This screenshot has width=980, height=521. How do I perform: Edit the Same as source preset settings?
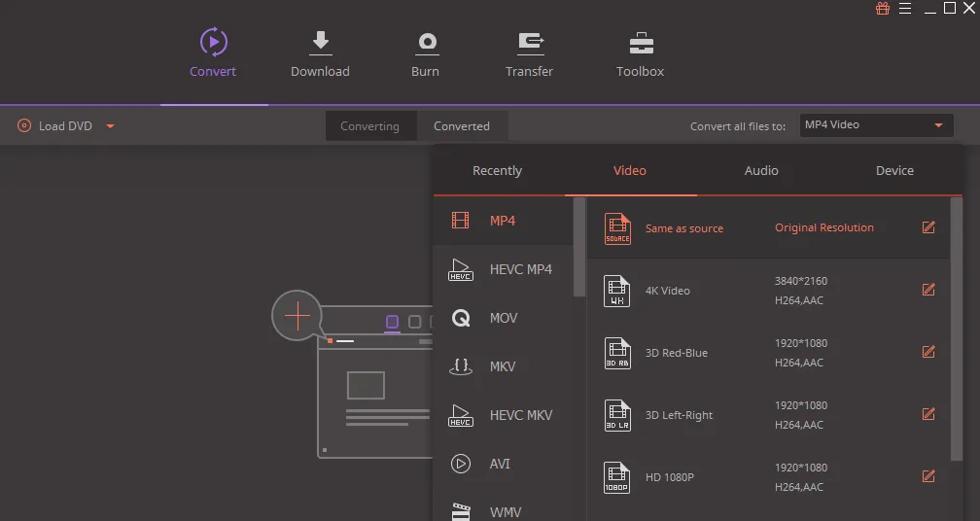coord(928,227)
